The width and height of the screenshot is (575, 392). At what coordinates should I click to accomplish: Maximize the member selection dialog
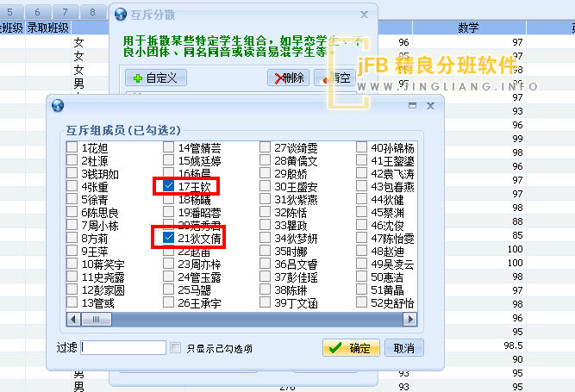coord(413,106)
